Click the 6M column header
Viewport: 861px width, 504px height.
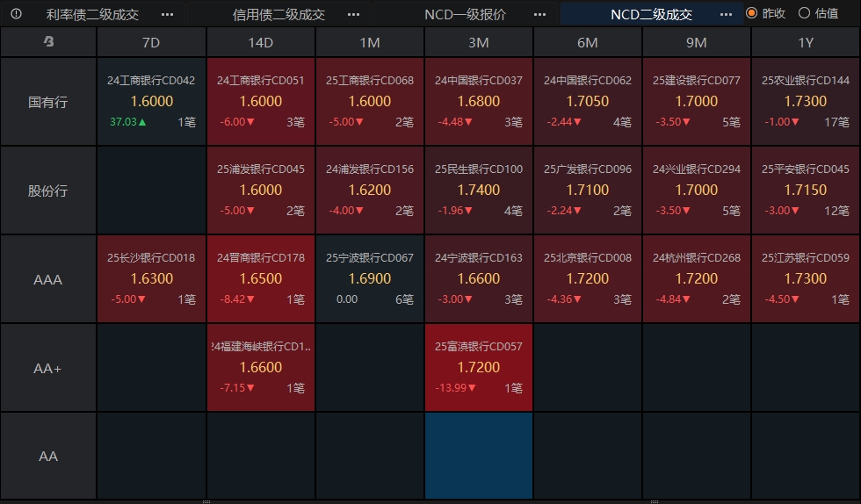[x=588, y=42]
